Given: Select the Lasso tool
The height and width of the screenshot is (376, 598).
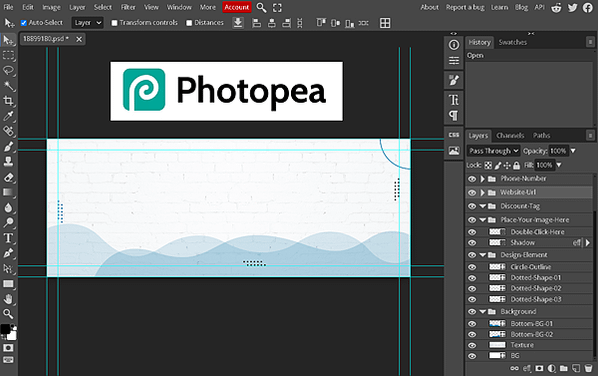Looking at the screenshot, I should [x=8, y=71].
